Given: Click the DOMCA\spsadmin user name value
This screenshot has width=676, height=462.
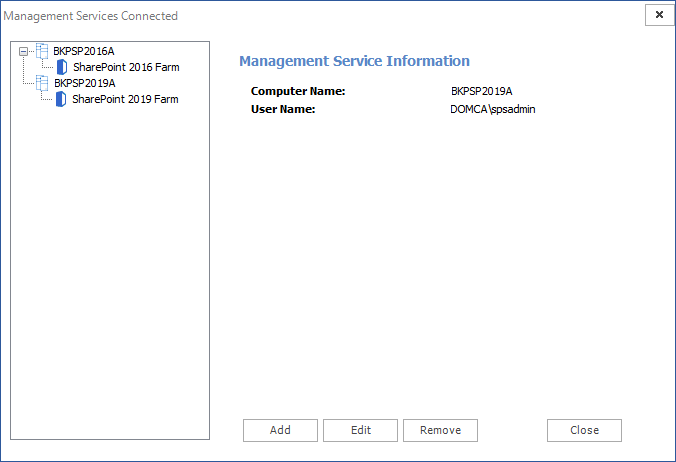Looking at the screenshot, I should (x=493, y=109).
